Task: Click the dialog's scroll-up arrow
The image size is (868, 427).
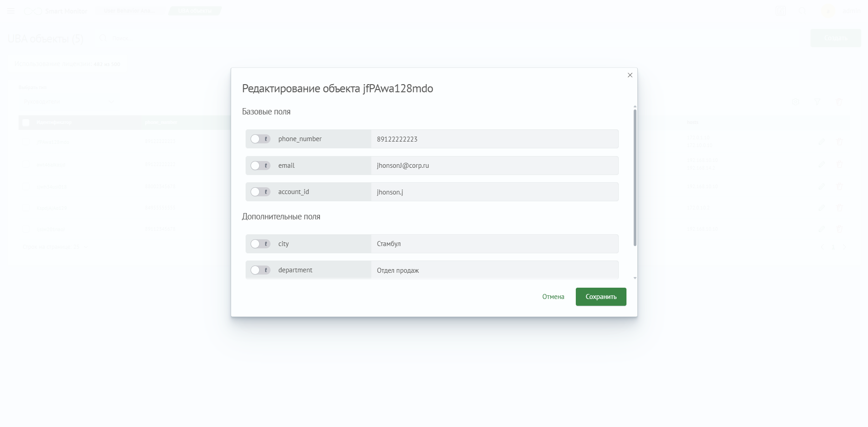Action: click(635, 106)
